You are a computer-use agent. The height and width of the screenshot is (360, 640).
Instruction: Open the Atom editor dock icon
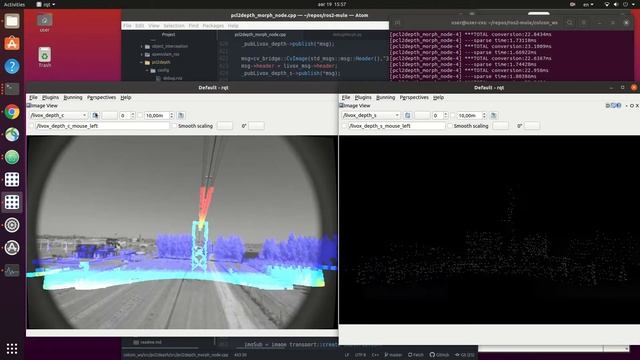tap(12, 157)
